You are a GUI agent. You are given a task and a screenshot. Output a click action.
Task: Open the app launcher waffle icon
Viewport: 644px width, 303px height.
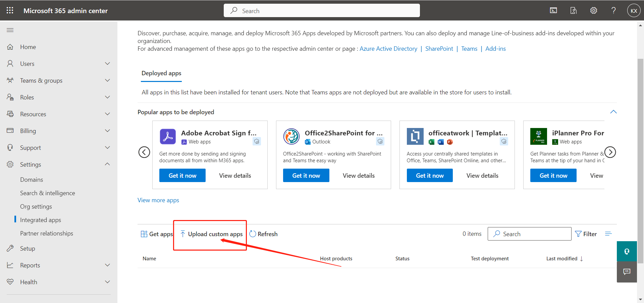10,10
